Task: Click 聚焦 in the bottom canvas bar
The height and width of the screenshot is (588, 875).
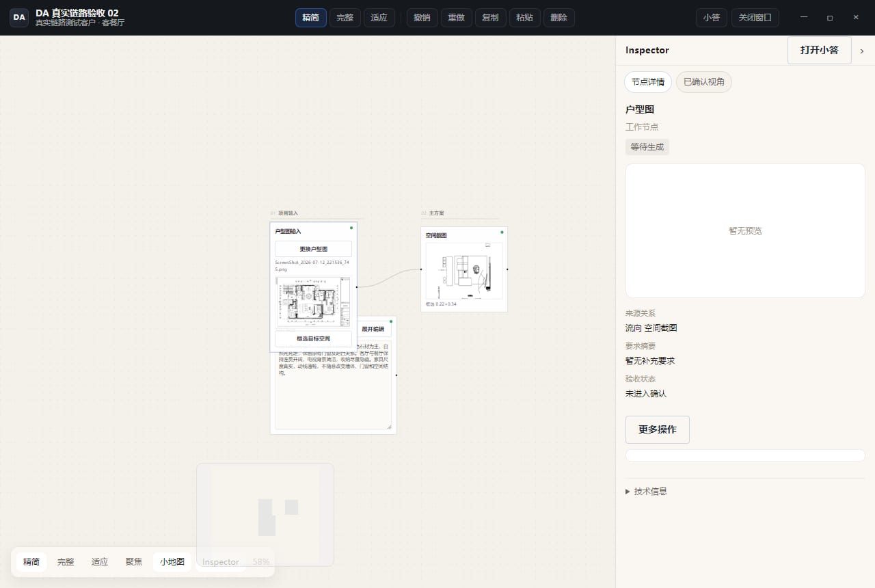Action: point(134,562)
